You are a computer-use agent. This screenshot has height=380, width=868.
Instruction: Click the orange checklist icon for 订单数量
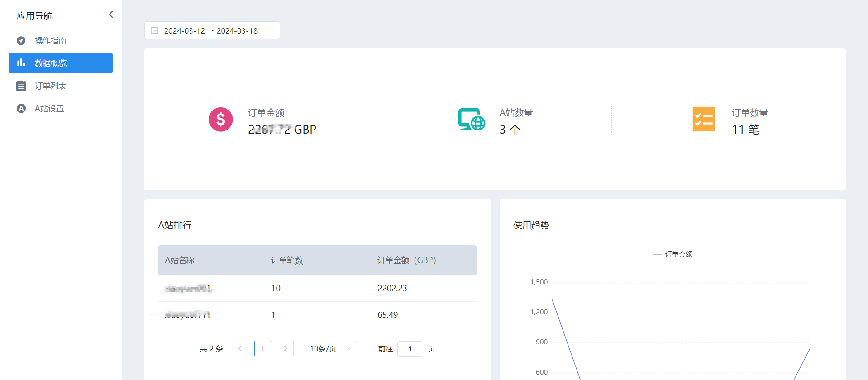pos(704,120)
